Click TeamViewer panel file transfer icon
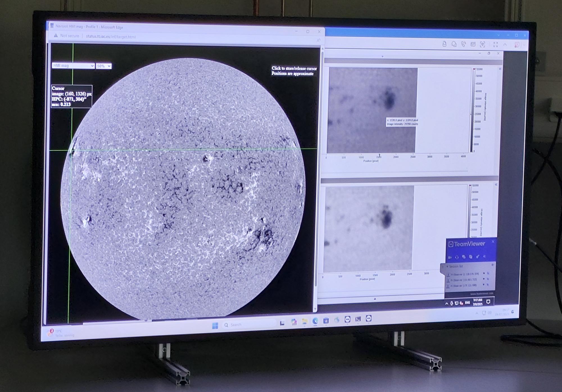562x392 pixels. tap(471, 257)
